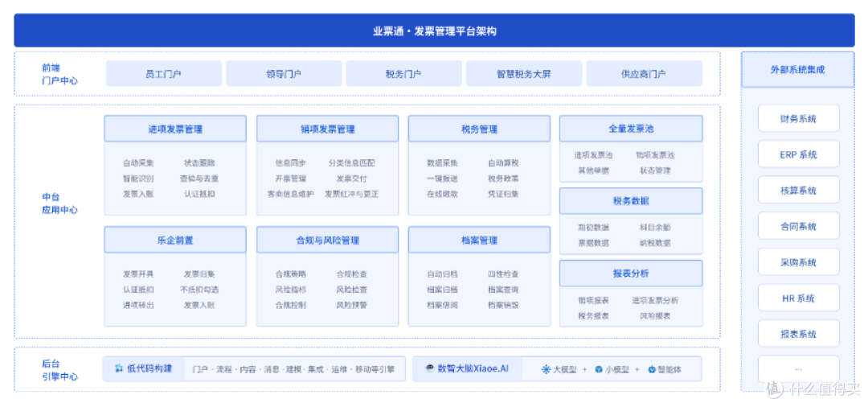
Task: Select the 合同系统 box
Action: pos(799,227)
